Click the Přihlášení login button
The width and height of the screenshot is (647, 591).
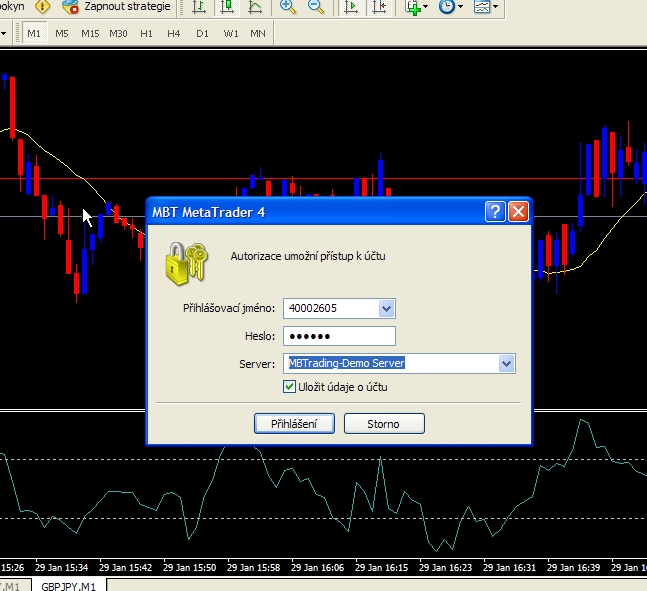tap(294, 423)
